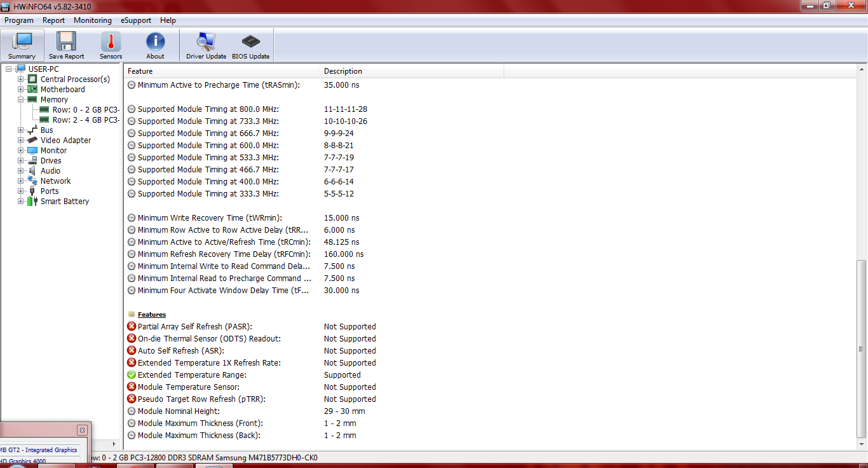Image resolution: width=868 pixels, height=468 pixels.
Task: Click the tree pane's right scroll arrow
Action: pyautogui.click(x=115, y=444)
